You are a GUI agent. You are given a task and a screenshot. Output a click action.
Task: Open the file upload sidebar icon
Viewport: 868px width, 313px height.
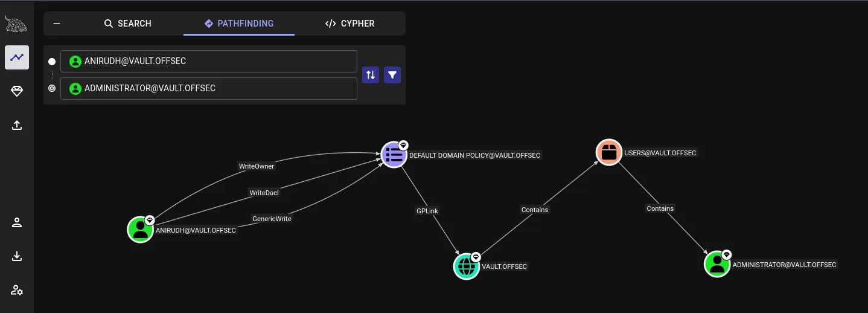(17, 125)
